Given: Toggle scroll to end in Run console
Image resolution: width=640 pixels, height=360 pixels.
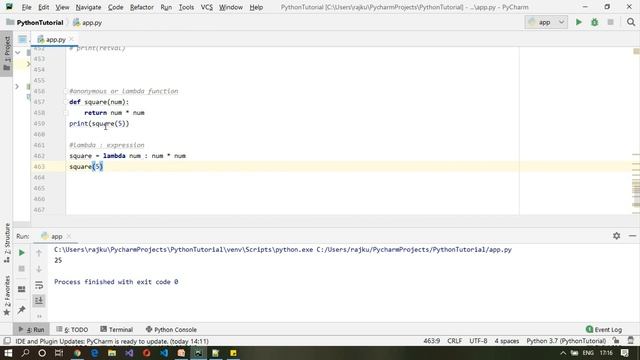Looking at the screenshot, I should [39, 301].
